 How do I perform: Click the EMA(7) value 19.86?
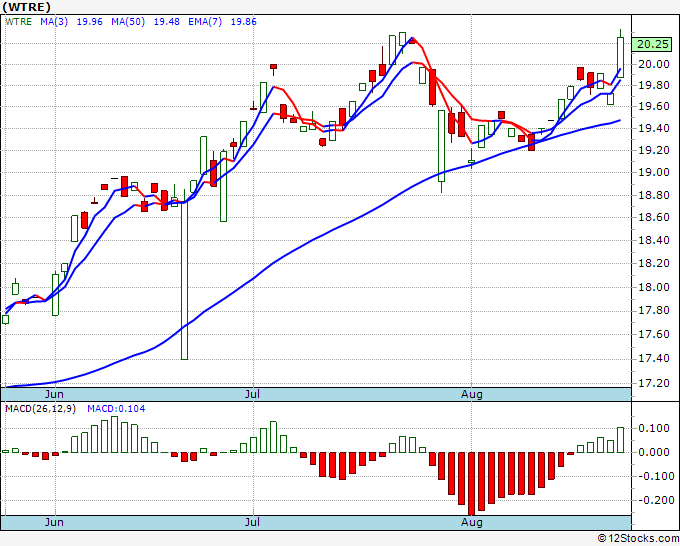coord(243,22)
